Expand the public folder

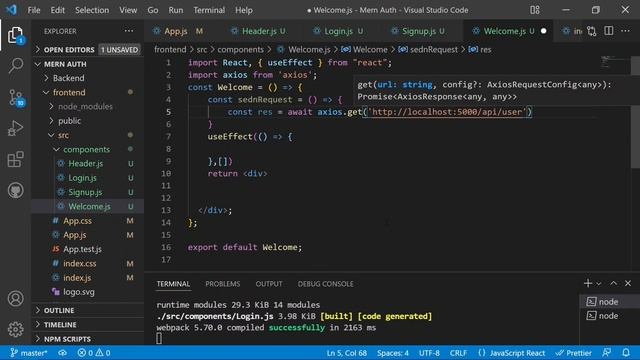point(87,121)
